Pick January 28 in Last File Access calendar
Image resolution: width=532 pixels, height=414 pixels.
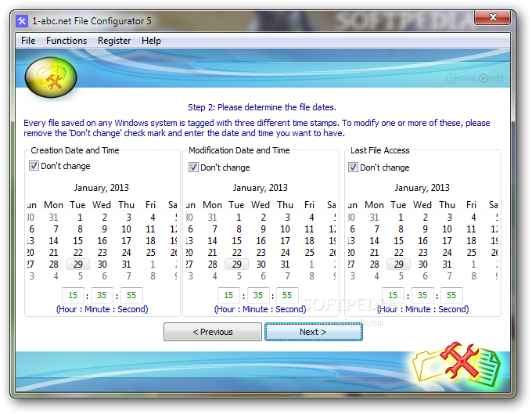pos(374,265)
